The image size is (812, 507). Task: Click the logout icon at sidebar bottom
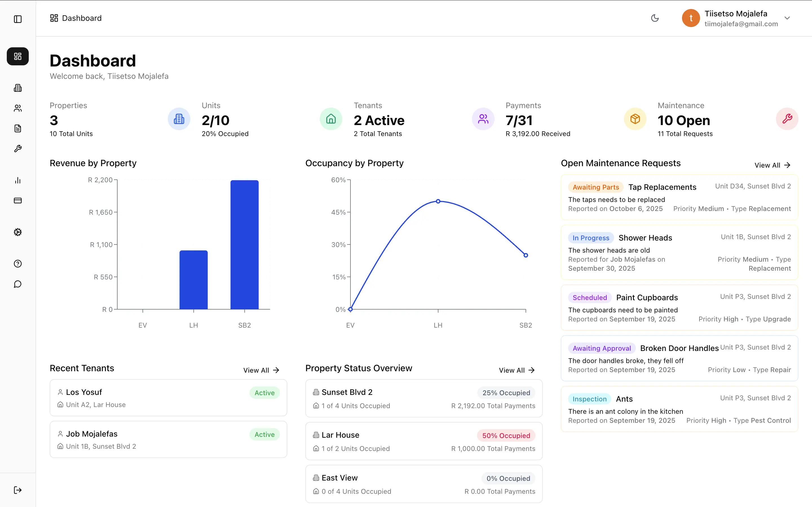point(18,490)
